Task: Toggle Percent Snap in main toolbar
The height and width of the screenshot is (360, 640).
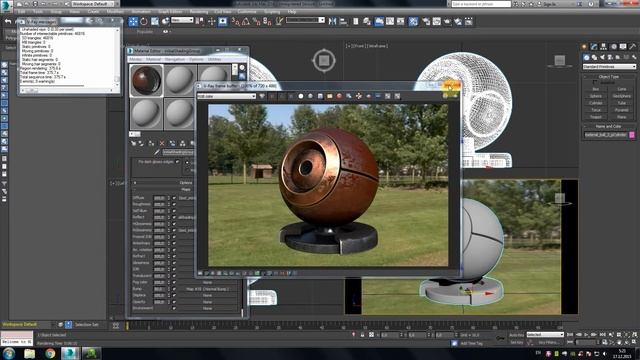Action: pyautogui.click(x=256, y=21)
